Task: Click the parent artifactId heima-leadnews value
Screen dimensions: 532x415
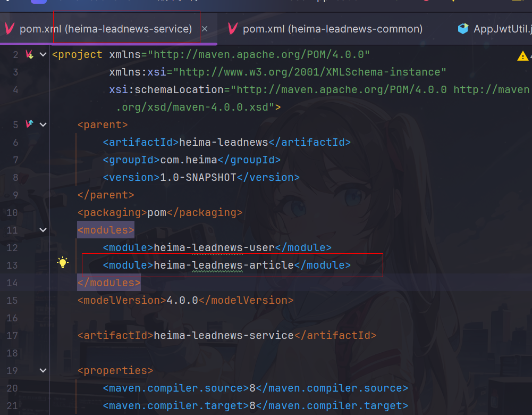Action: (x=224, y=142)
